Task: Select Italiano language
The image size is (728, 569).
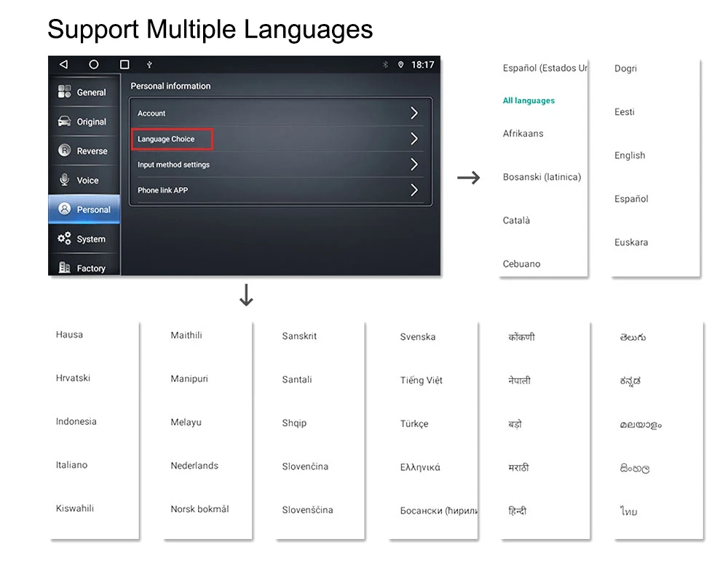Action: (71, 465)
